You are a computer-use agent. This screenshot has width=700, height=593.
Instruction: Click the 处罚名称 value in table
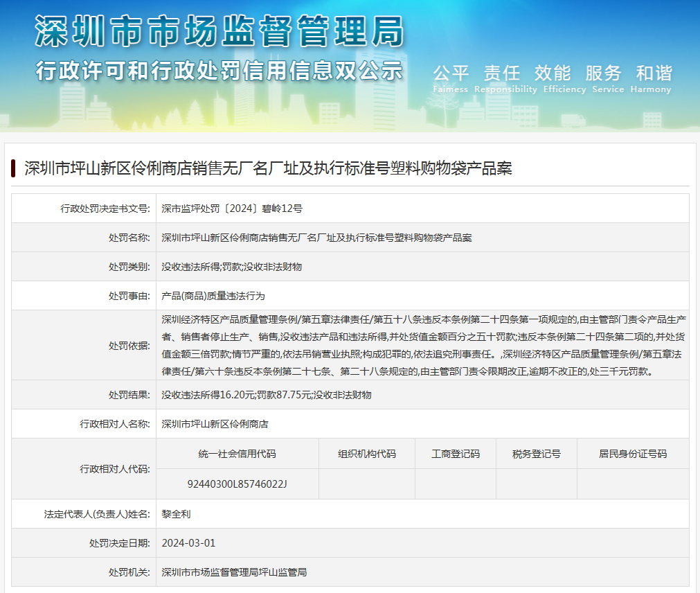316,238
